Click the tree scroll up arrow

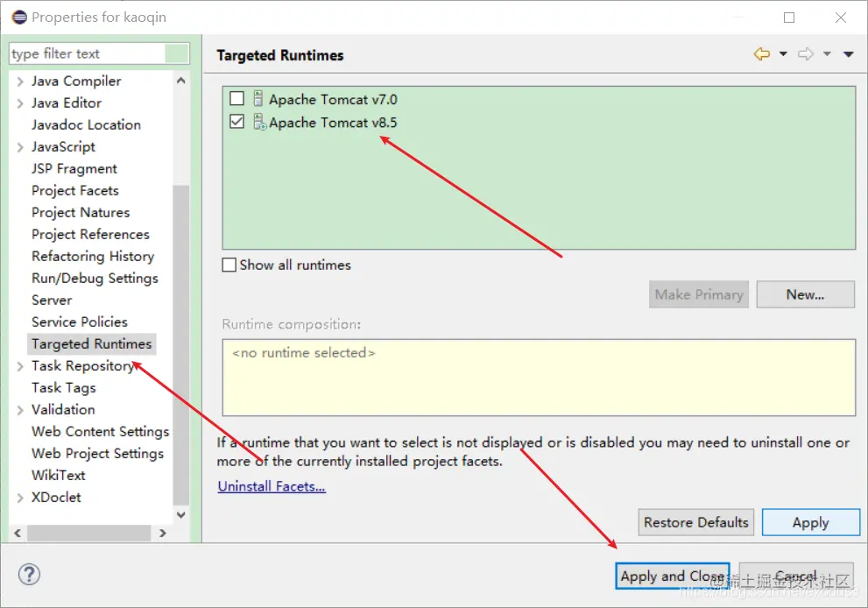181,81
